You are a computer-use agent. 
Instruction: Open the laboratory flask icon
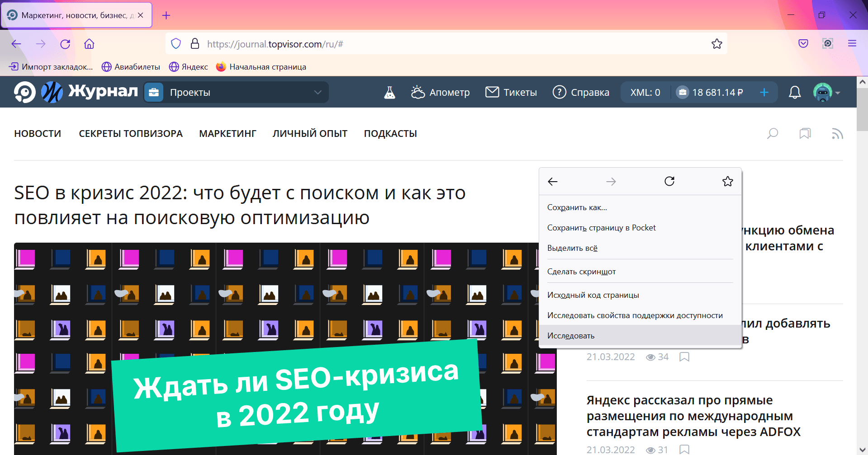pos(389,93)
